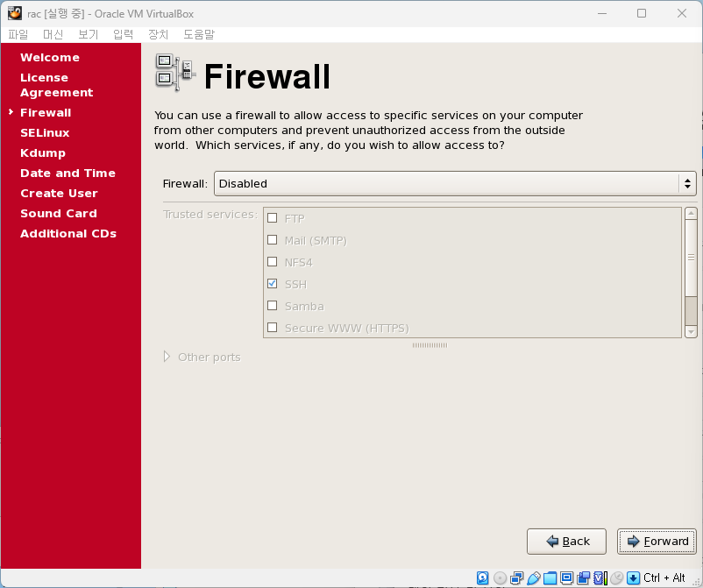The width and height of the screenshot is (703, 588).
Task: Expand the Other ports section
Action: point(167,357)
